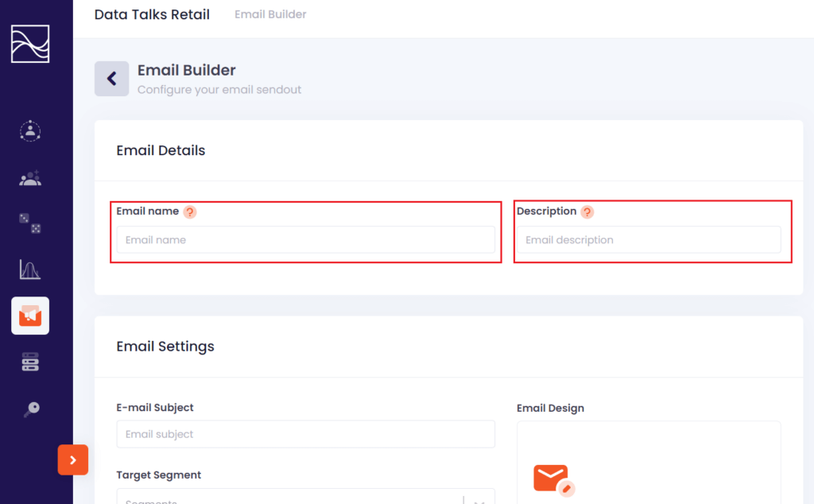
Task: Open the distribution chart analytics icon
Action: pyautogui.click(x=30, y=269)
